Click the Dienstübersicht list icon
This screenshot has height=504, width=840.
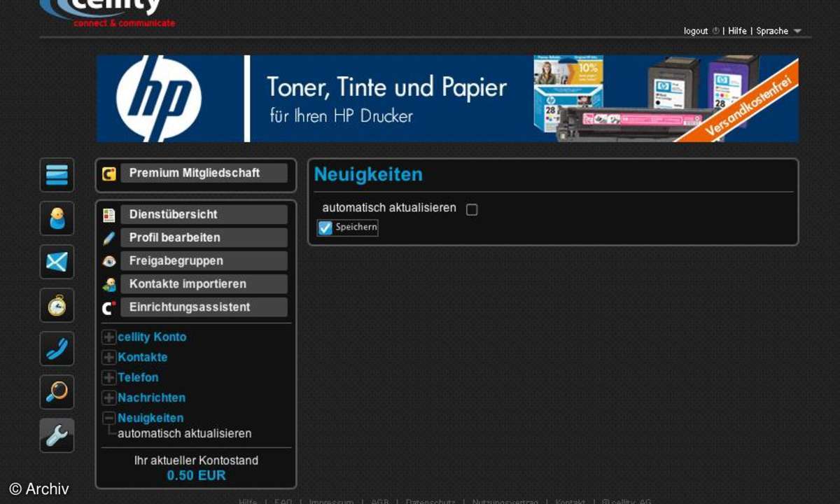click(108, 215)
